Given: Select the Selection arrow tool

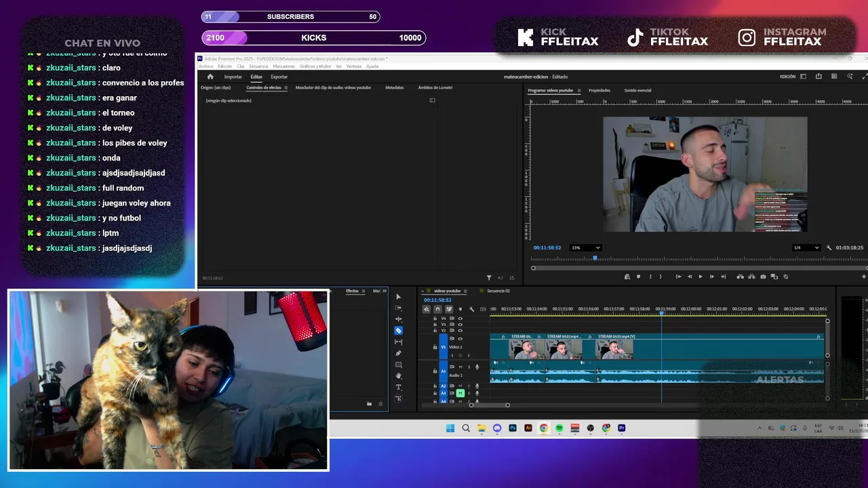Looking at the screenshot, I should 399,297.
